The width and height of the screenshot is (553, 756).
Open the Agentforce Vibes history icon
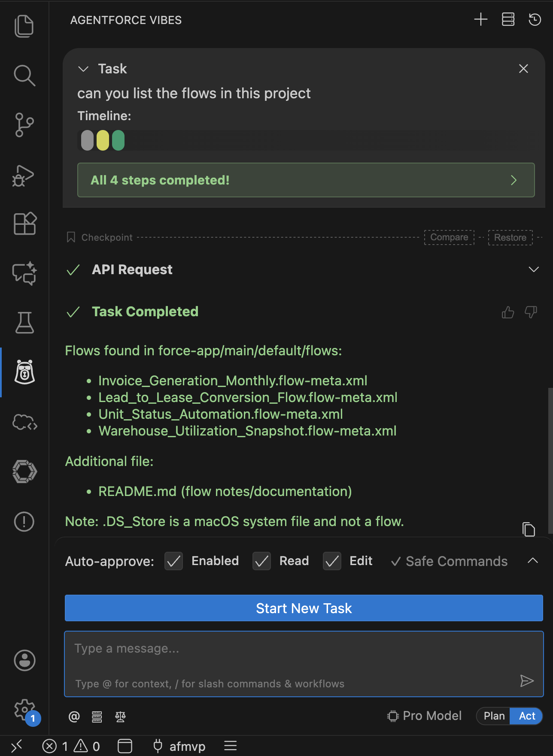(x=535, y=20)
